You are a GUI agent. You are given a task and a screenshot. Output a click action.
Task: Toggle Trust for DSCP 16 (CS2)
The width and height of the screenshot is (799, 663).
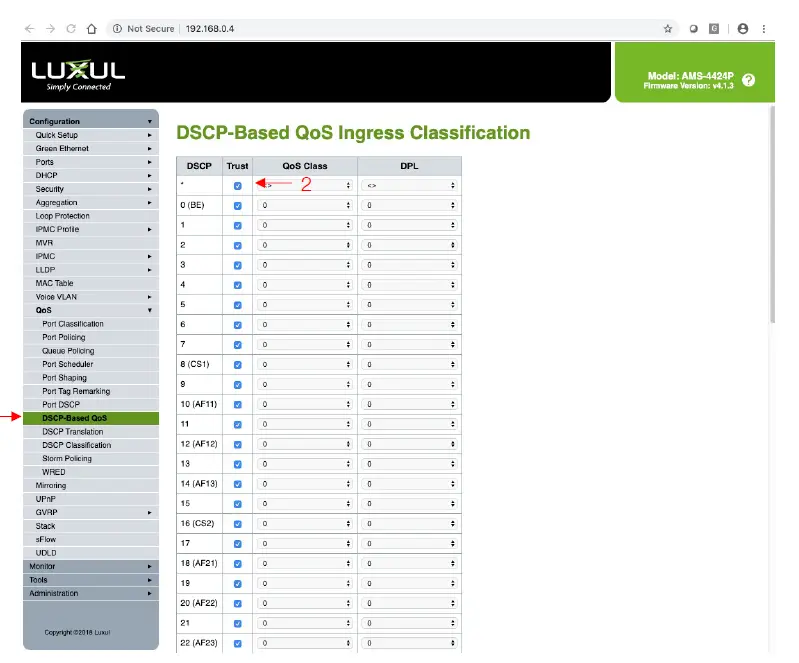237,524
